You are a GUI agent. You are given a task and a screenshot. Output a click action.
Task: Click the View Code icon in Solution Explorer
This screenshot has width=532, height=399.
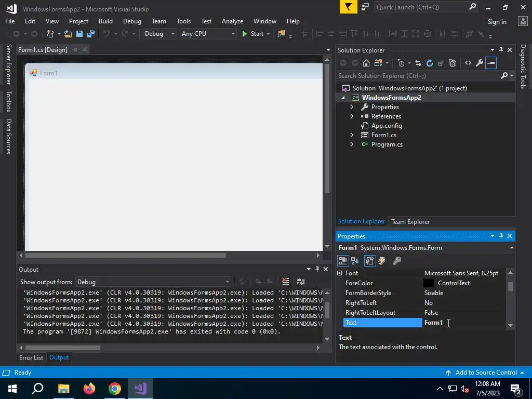click(468, 63)
